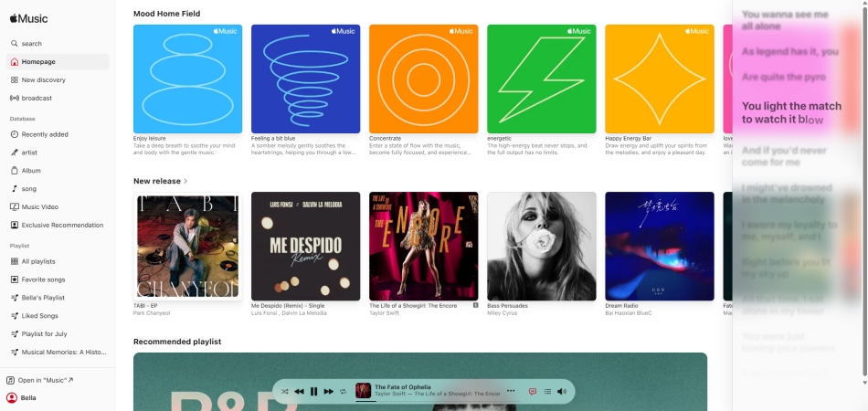
Task: Click the Favorite songs star icon
Action: [x=15, y=279]
